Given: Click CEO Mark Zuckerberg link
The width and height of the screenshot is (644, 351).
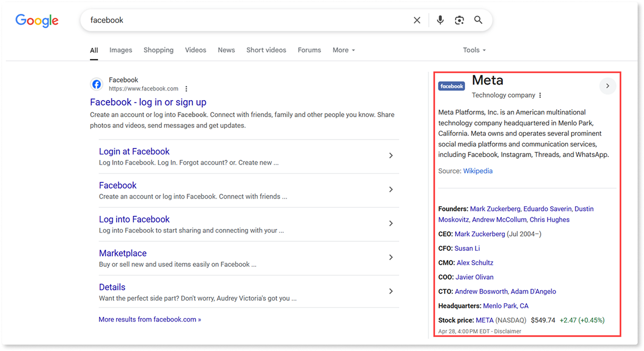Looking at the screenshot, I should coord(480,234).
